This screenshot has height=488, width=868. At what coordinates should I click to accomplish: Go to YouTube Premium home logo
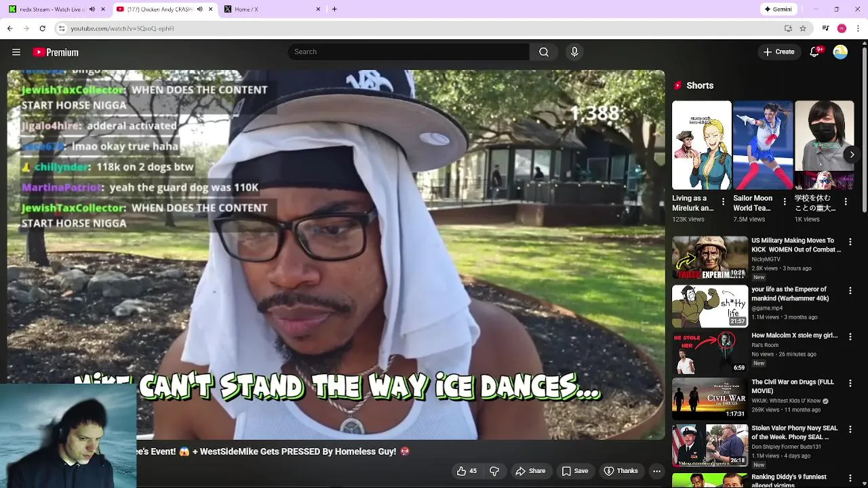(x=56, y=52)
